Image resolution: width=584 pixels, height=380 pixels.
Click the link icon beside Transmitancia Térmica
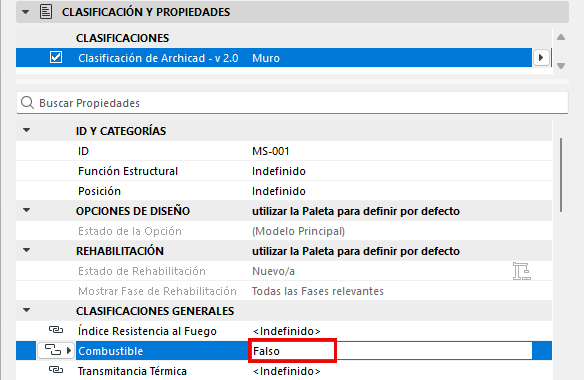(x=56, y=370)
